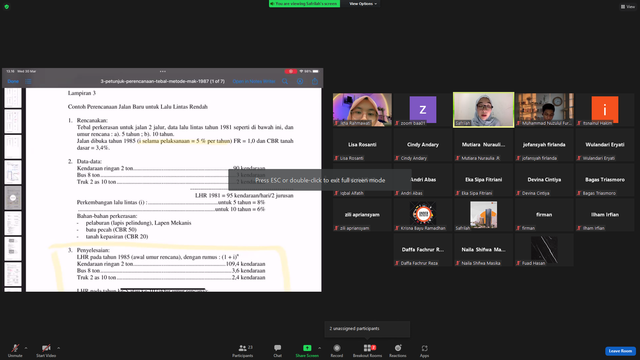Select second Safrilah tile with building picture
The width and height of the screenshot is (640, 360).
483,215
